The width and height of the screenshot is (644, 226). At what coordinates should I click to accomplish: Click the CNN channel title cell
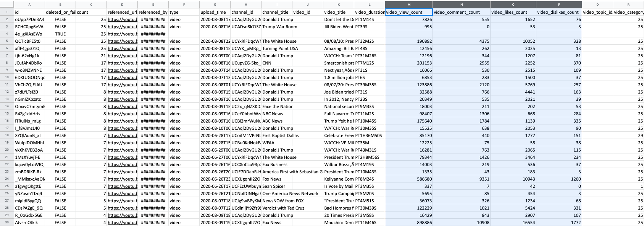pos(277,63)
